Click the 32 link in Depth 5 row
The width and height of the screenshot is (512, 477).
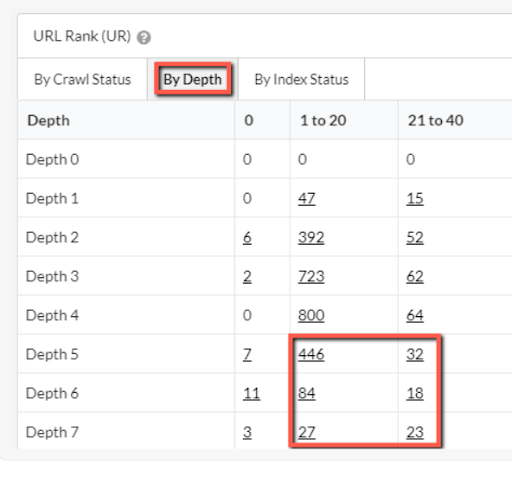pos(415,354)
